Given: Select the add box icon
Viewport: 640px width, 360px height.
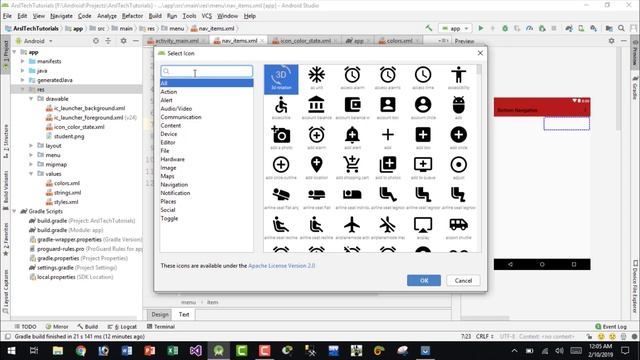Looking at the screenshot, I should click(423, 135).
